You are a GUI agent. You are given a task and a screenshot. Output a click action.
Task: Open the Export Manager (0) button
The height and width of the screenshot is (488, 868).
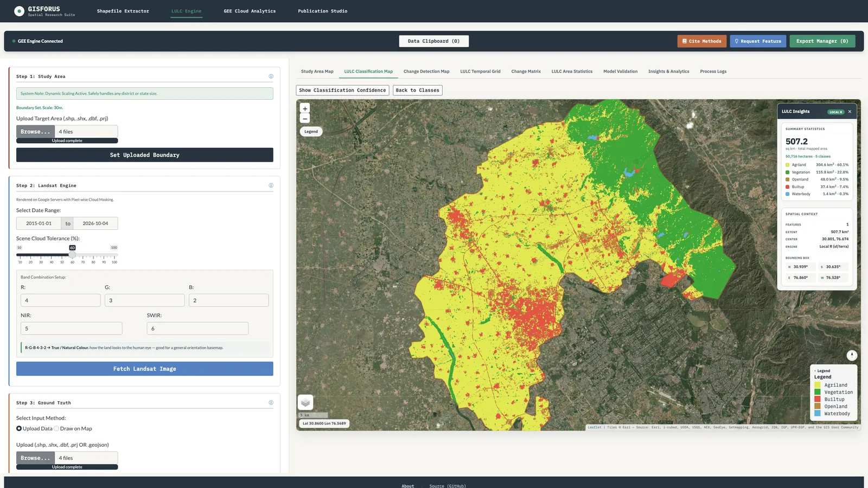(822, 41)
